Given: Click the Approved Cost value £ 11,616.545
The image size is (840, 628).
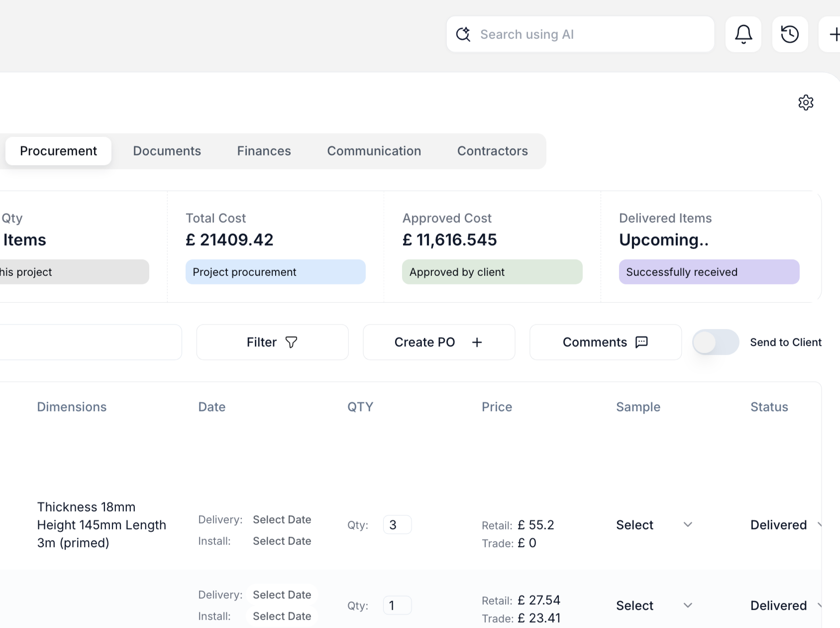Looking at the screenshot, I should pos(449,240).
